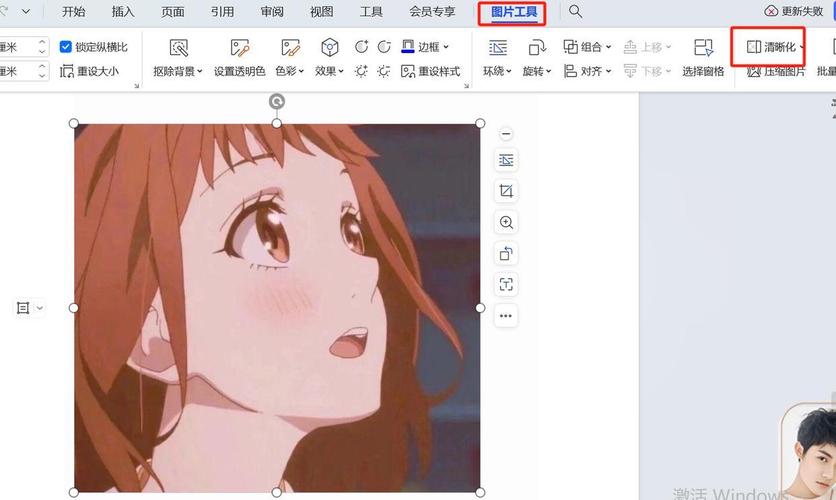The height and width of the screenshot is (500, 836).
Task: Open the 环绕 text wrap menu
Action: 497,58
